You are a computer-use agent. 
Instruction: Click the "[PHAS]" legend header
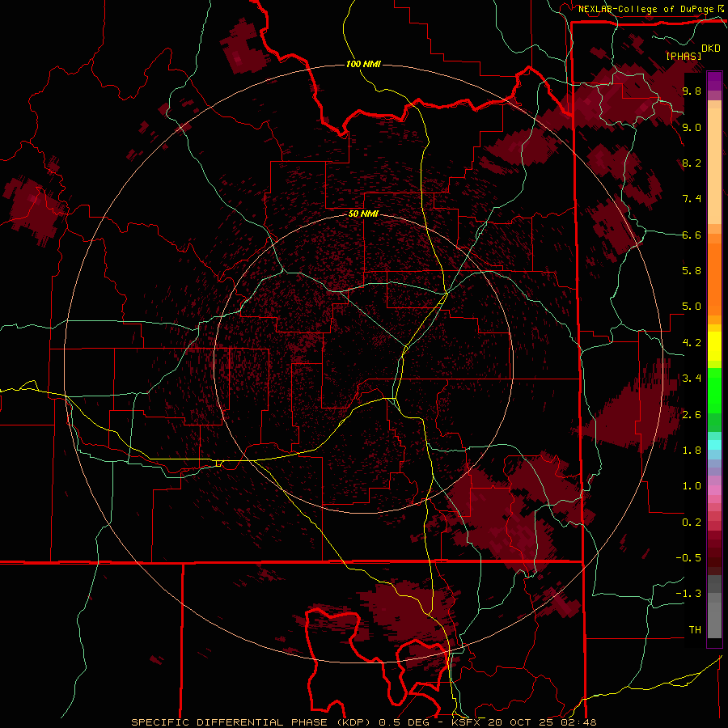click(684, 56)
